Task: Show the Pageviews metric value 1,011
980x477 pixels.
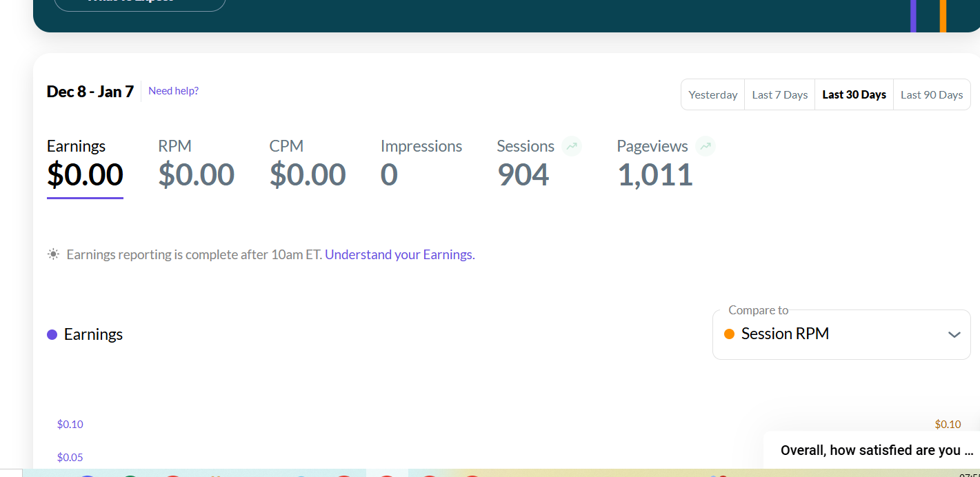Action: [x=655, y=175]
